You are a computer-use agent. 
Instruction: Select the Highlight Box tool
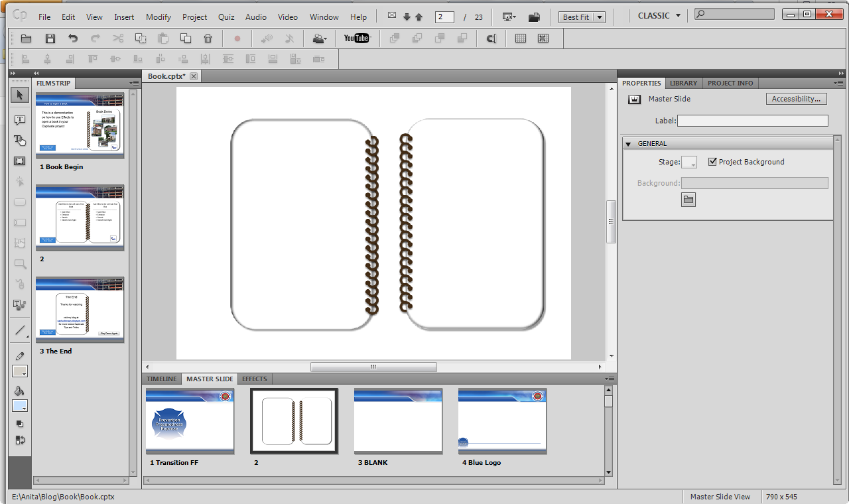tap(20, 161)
